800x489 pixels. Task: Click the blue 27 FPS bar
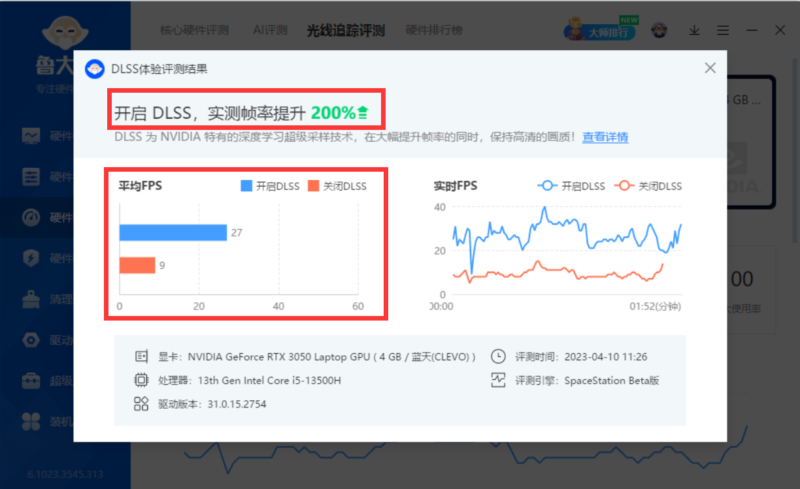coord(173,232)
